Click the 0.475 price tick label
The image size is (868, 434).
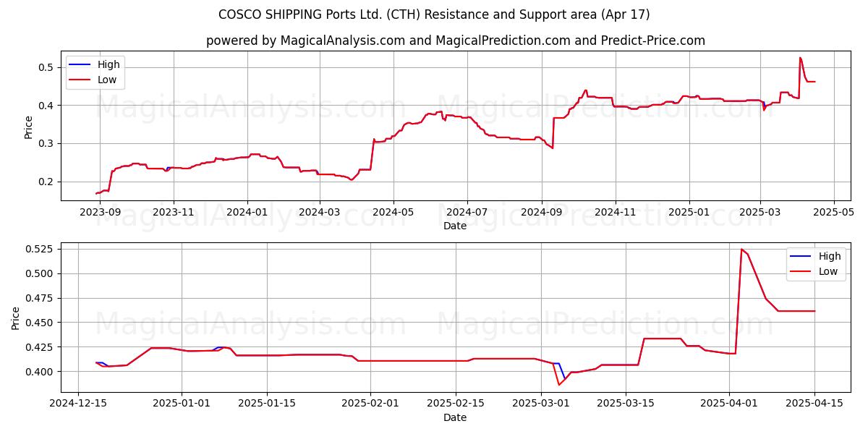point(41,298)
